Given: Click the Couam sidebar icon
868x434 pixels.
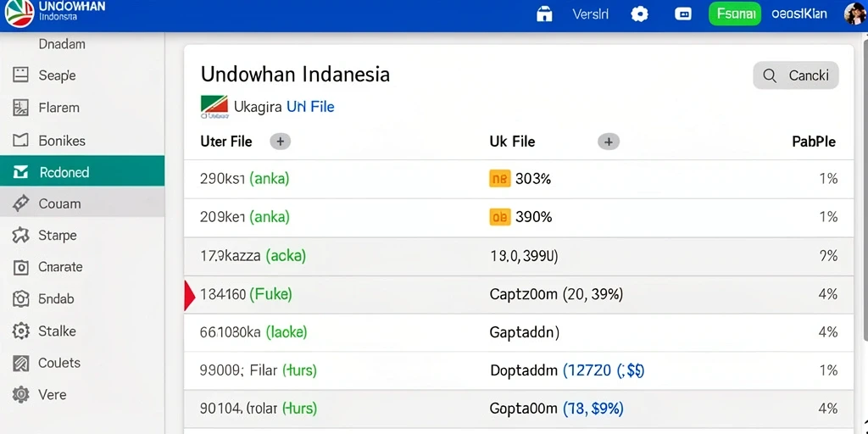Looking at the screenshot, I should click(20, 203).
